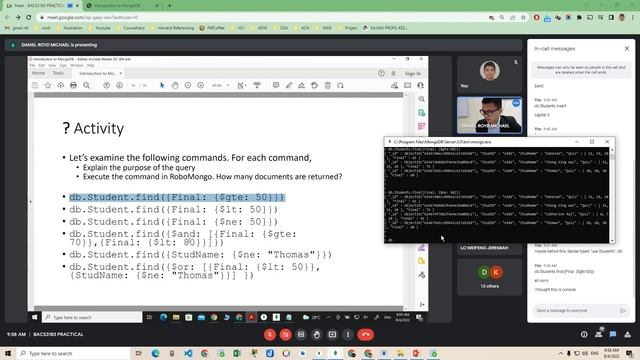Click the bookmark star in Acrobat toolbar

(48, 85)
